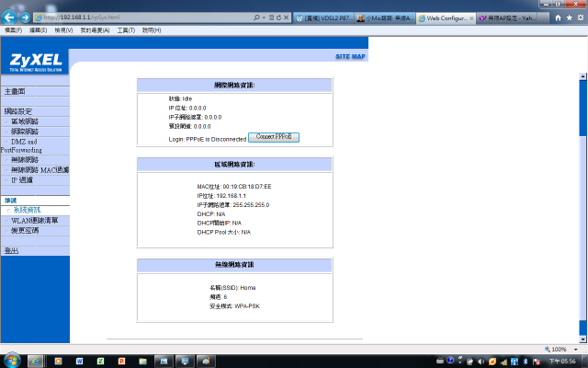Open 無線網路 MAC過濾 in the sidebar
Screen dimensions: 588x368
tap(40, 169)
